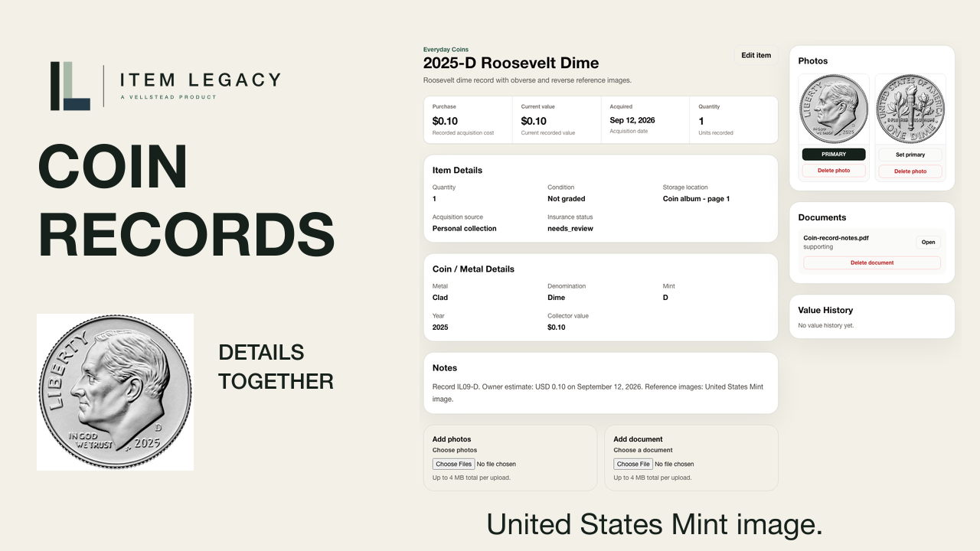Image resolution: width=980 pixels, height=551 pixels.
Task: Open the obverse dime thumbnail
Action: point(834,109)
